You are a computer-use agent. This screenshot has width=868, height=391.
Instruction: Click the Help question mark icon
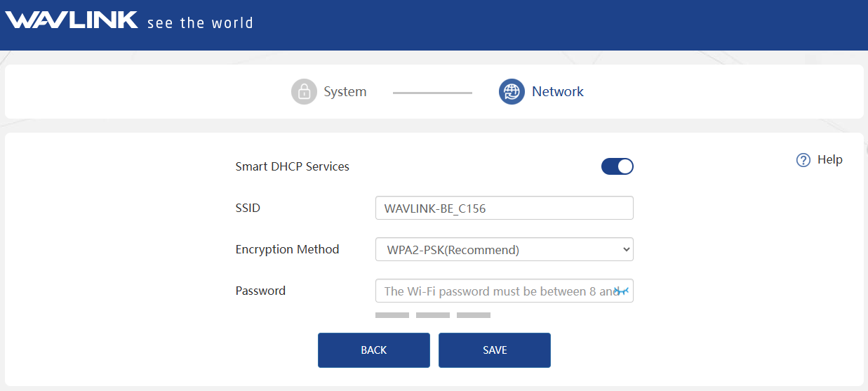pos(803,160)
